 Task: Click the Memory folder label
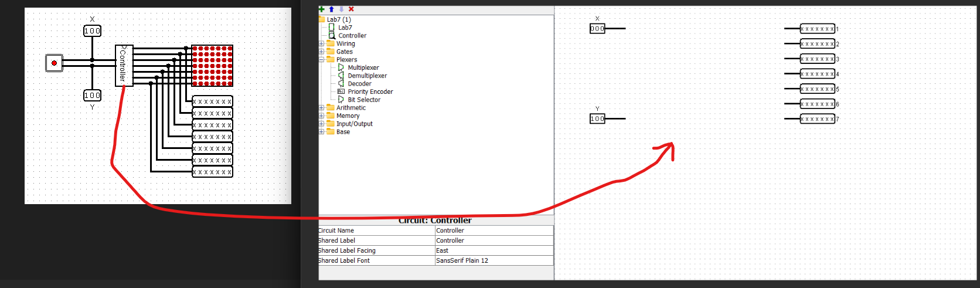click(348, 116)
